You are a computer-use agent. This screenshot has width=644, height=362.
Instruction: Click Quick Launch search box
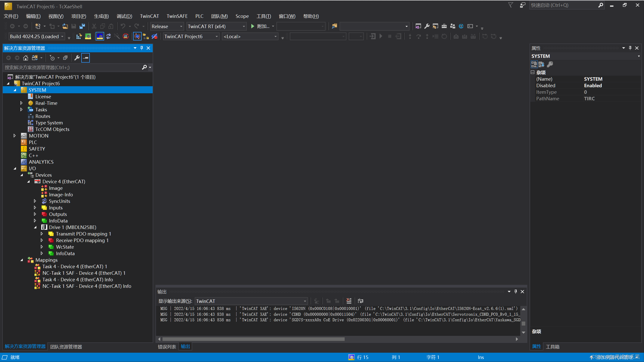coord(563,5)
